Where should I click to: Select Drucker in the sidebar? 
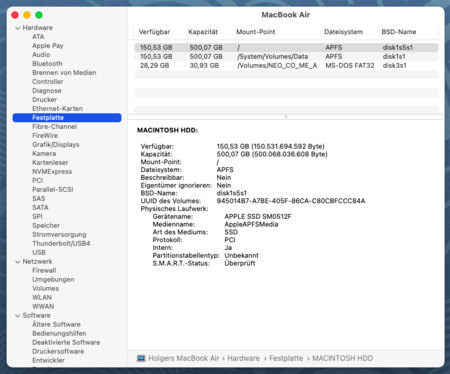pos(44,100)
